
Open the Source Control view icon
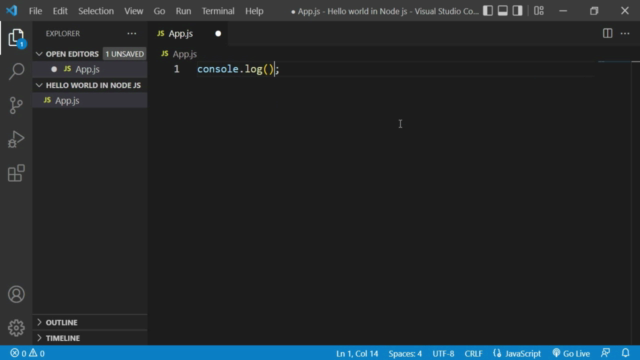16,105
